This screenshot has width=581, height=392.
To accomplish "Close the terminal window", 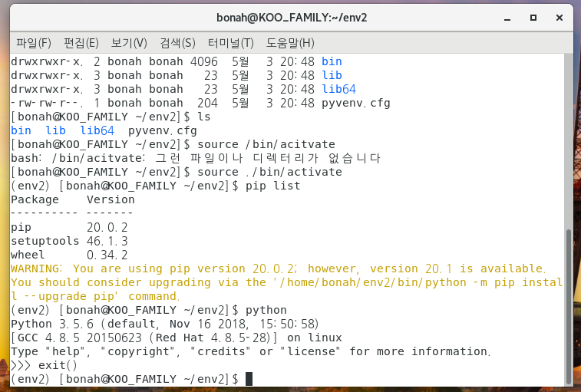I will [560, 18].
